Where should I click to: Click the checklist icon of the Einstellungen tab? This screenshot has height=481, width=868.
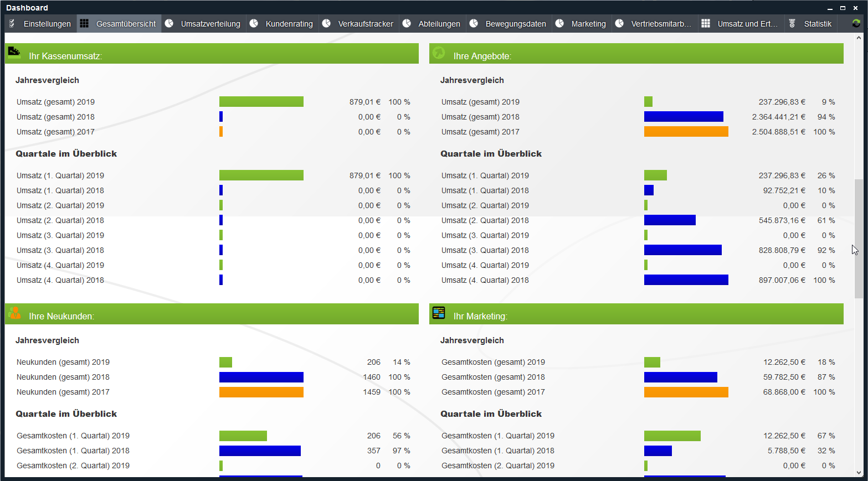[12, 23]
